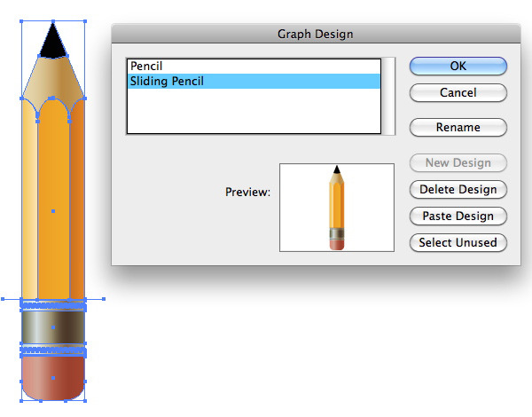Image resolution: width=532 pixels, height=417 pixels.
Task: Click the black pencil tip on canvas
Action: 53,43
